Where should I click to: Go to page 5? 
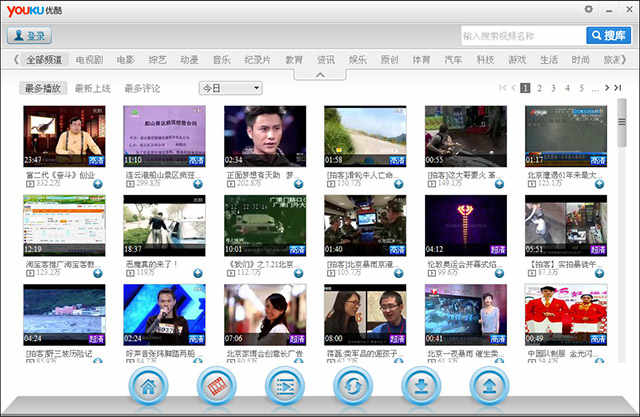tap(582, 88)
